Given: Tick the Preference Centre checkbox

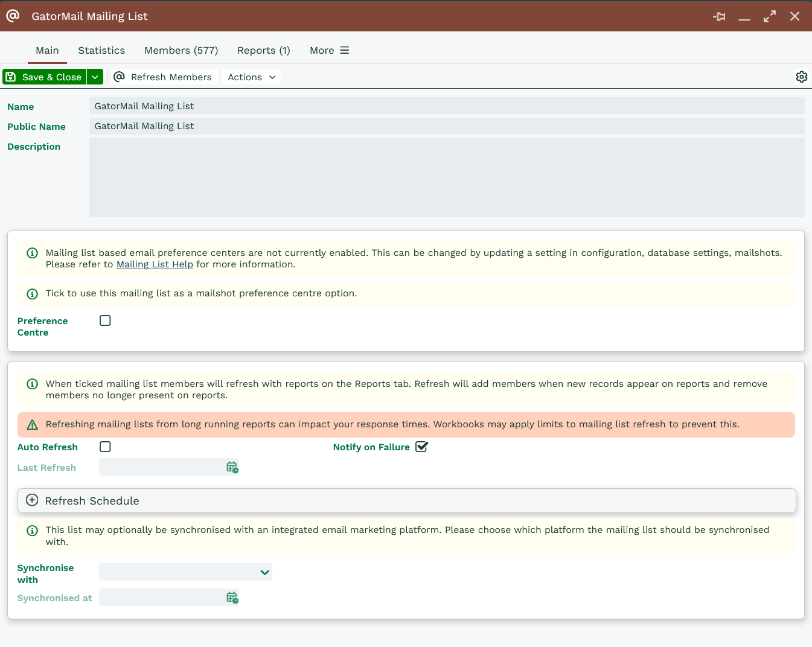Looking at the screenshot, I should (105, 320).
